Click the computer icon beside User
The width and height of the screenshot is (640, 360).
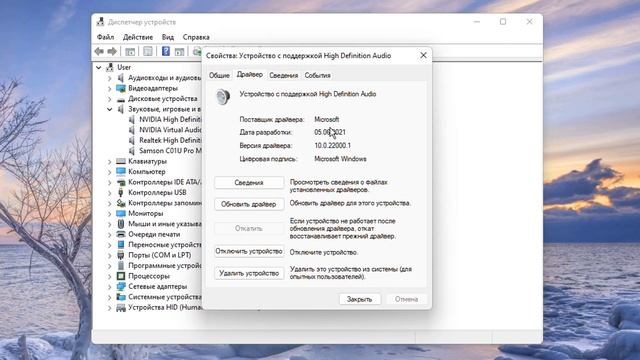point(109,67)
